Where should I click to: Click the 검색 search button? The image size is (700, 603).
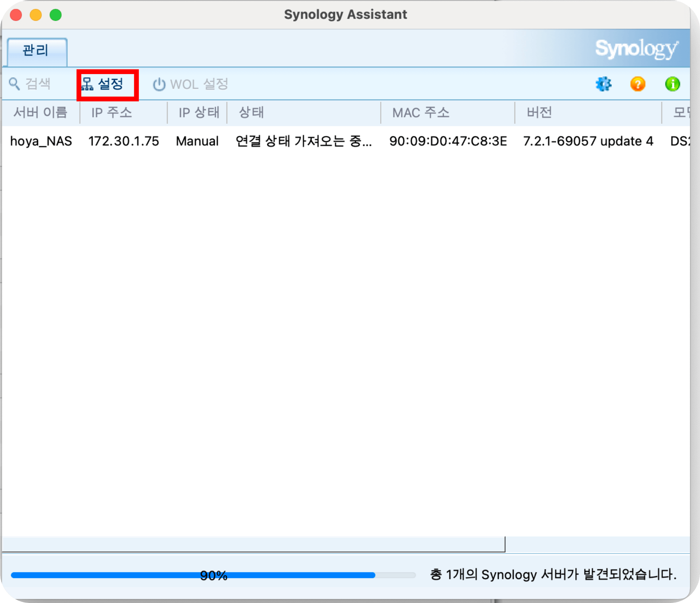click(x=30, y=84)
